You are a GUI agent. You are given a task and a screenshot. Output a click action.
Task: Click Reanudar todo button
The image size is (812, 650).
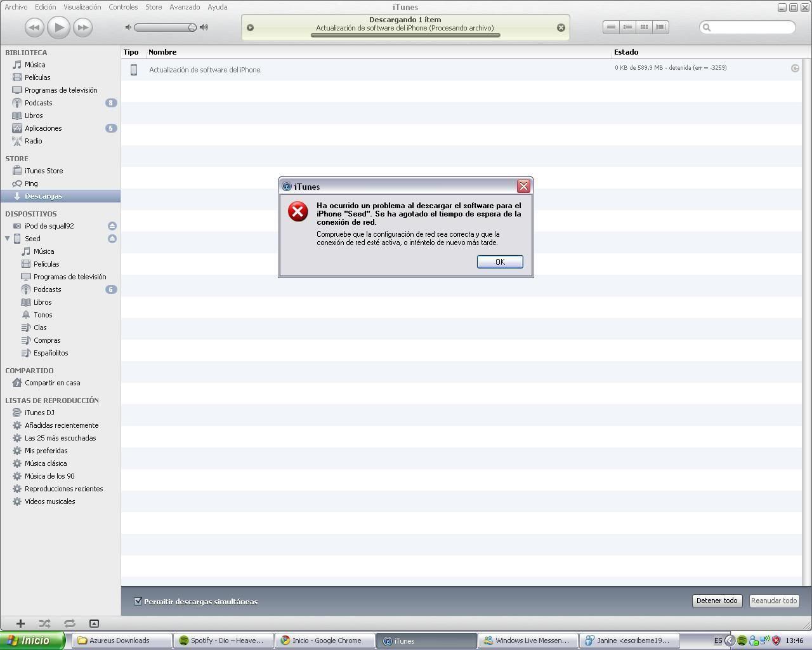pyautogui.click(x=773, y=600)
